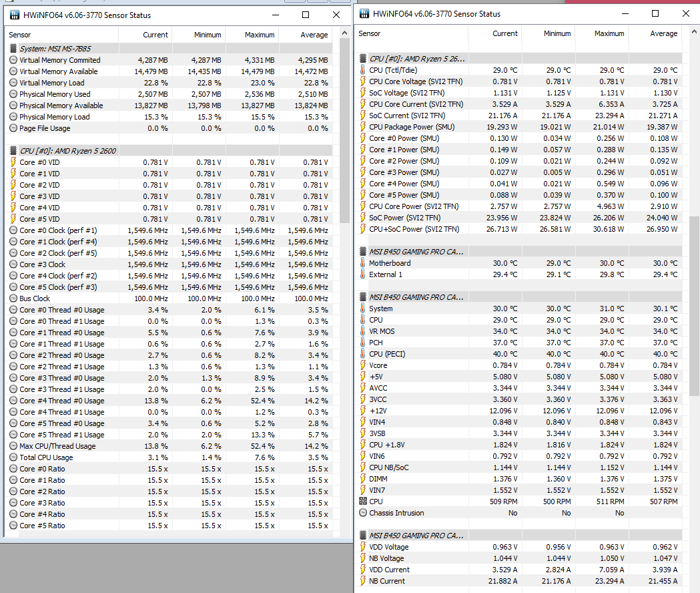Select the External 1 temperature row
Image resolution: width=700 pixels, height=593 pixels.
click(x=518, y=274)
